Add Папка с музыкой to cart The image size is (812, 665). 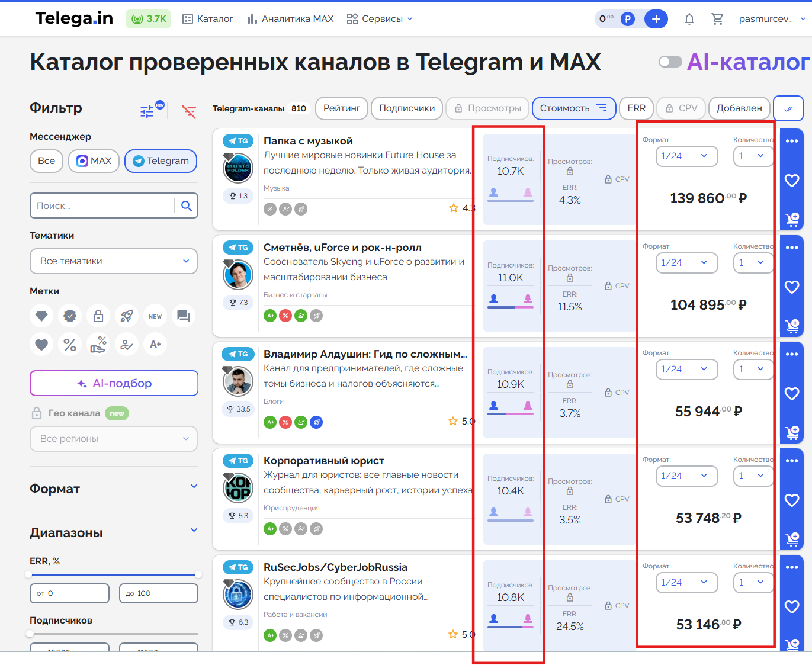click(792, 220)
